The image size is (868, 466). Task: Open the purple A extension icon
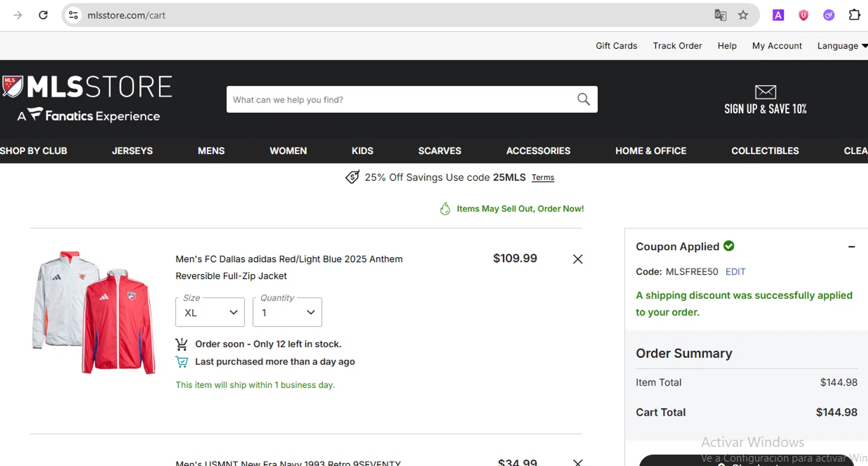[x=778, y=15]
